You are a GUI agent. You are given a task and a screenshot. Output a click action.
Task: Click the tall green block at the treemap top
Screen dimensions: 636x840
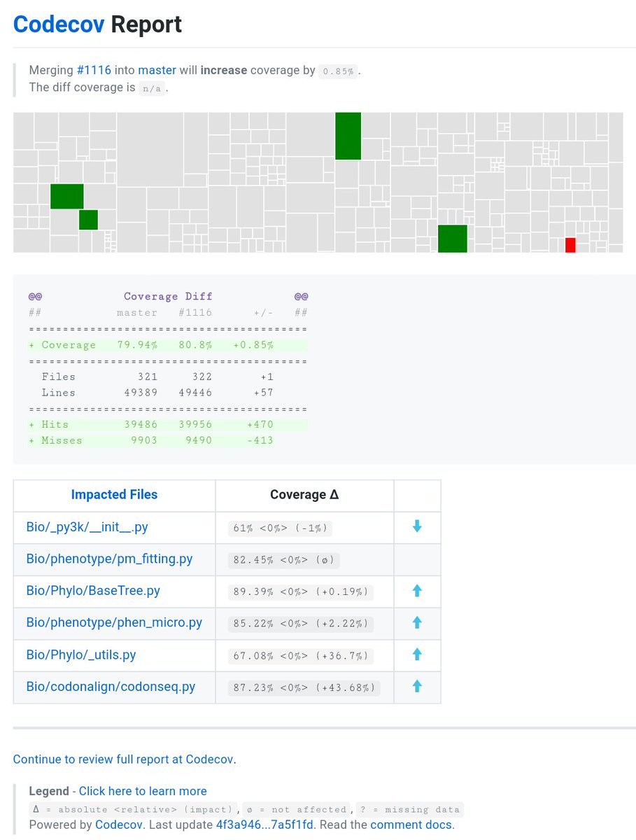coord(348,136)
